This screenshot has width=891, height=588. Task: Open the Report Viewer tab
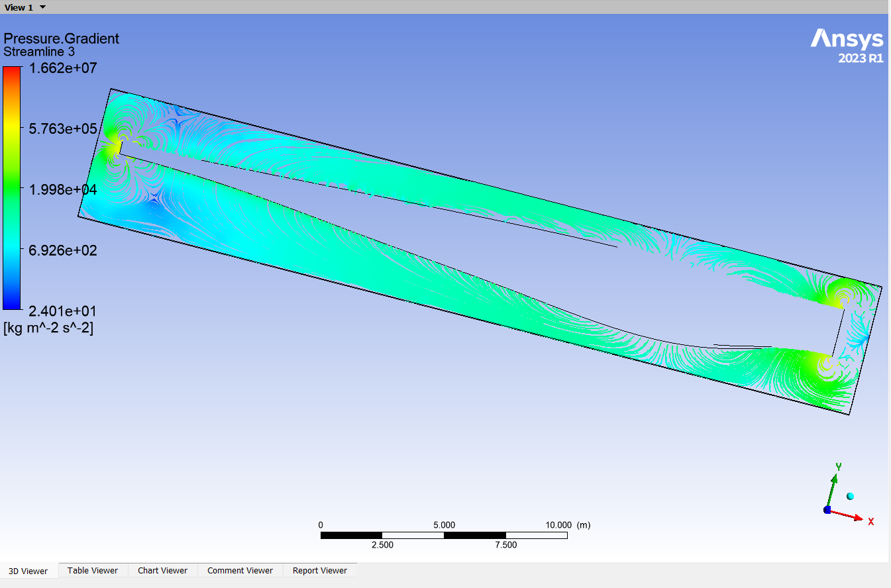(x=319, y=570)
